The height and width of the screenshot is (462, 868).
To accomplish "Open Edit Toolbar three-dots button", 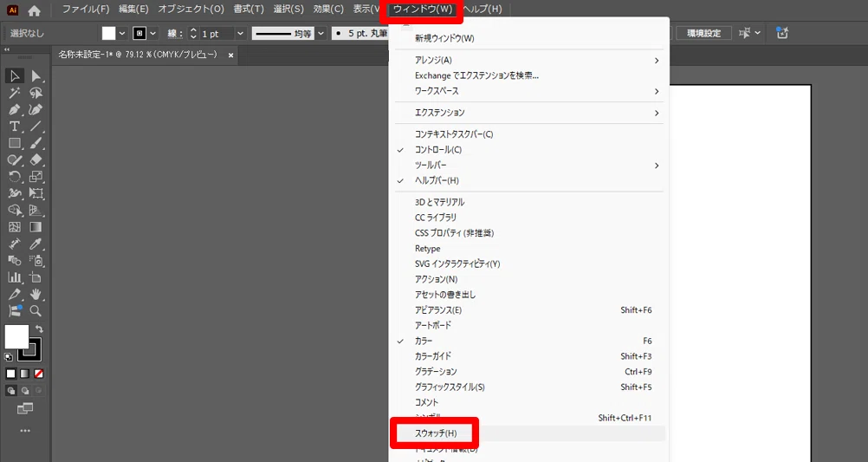I will [x=25, y=431].
